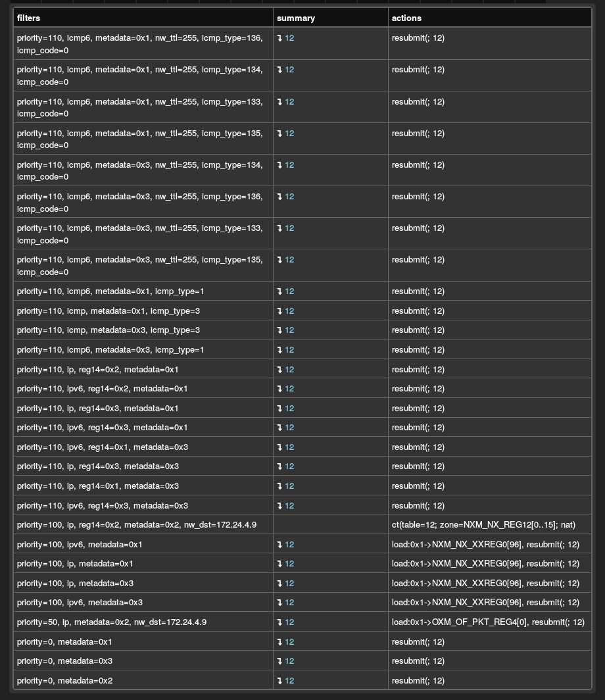
Task: Click the jump arrow for icmp, icmp_type=3, metadata=0x1
Action: click(x=281, y=311)
